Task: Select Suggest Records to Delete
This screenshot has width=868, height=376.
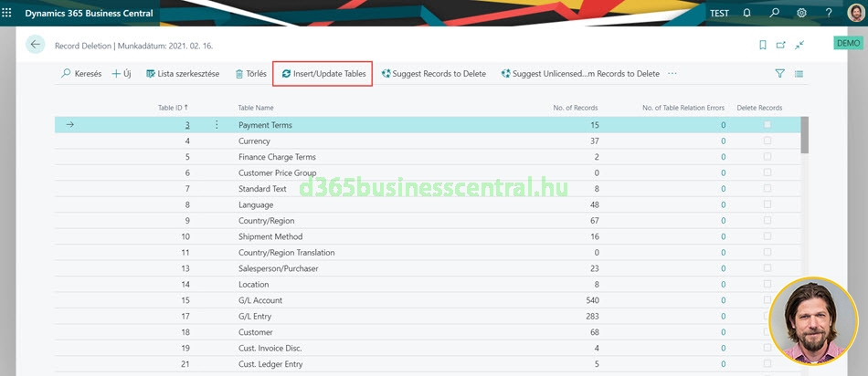Action: pyautogui.click(x=434, y=74)
